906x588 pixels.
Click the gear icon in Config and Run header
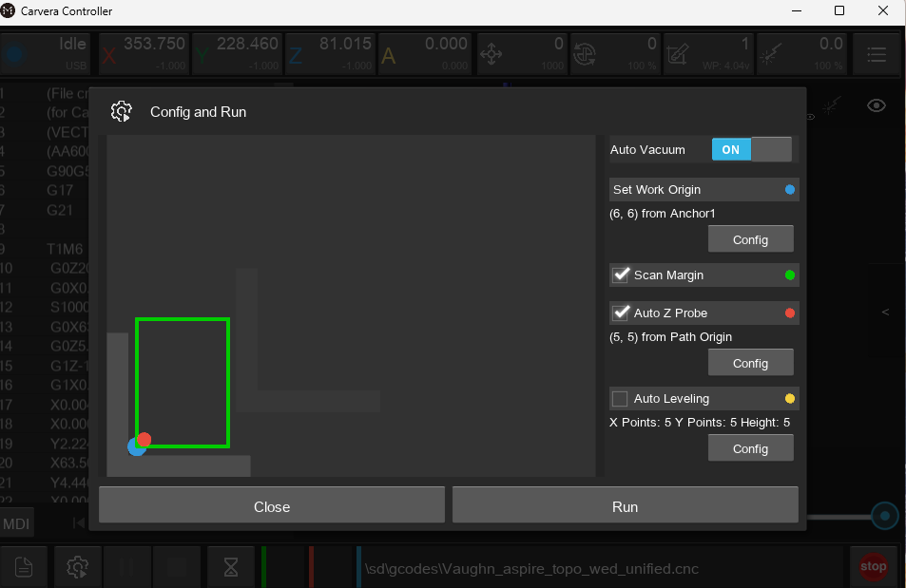[122, 111]
